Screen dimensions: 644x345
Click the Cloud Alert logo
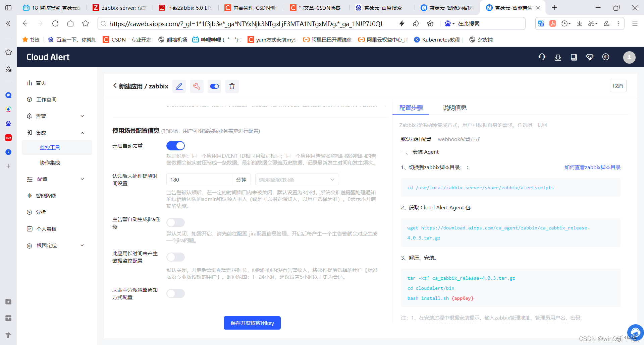click(x=48, y=57)
